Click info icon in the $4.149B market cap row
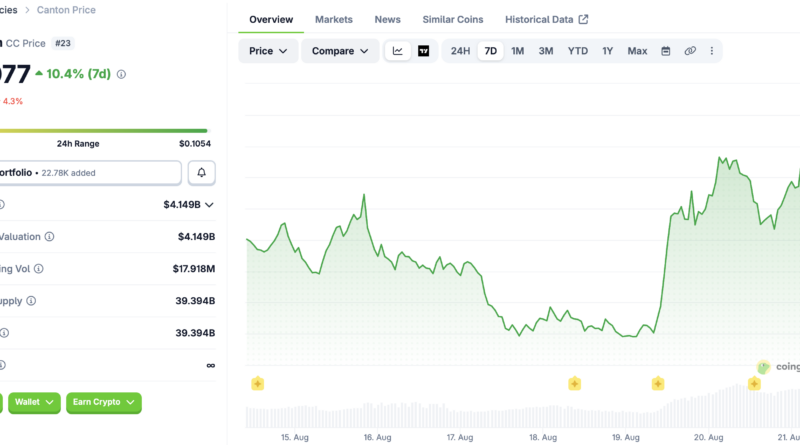This screenshot has height=445, width=800. point(2,205)
